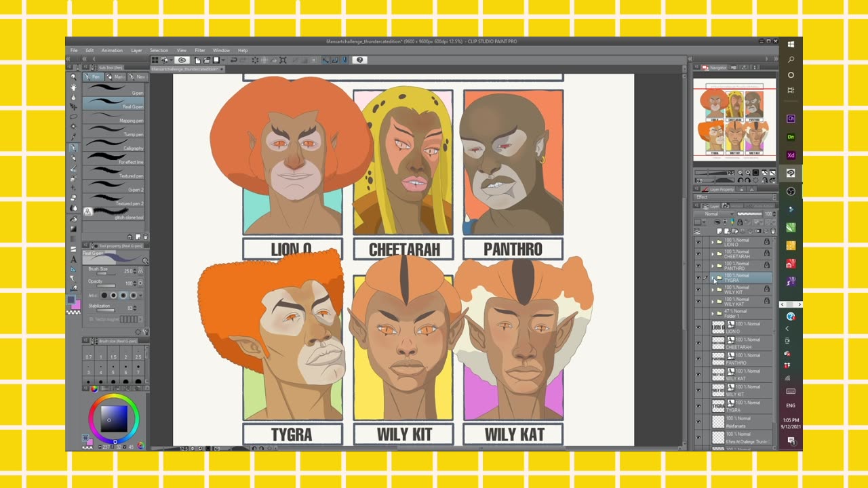Hide the PANTHRO folder layer

[x=698, y=266]
